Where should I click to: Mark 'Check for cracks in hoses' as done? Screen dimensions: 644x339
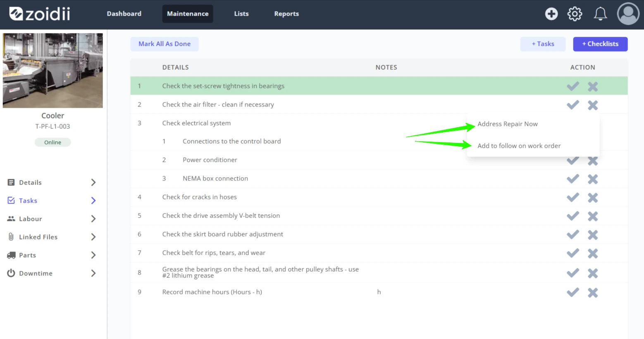point(572,197)
